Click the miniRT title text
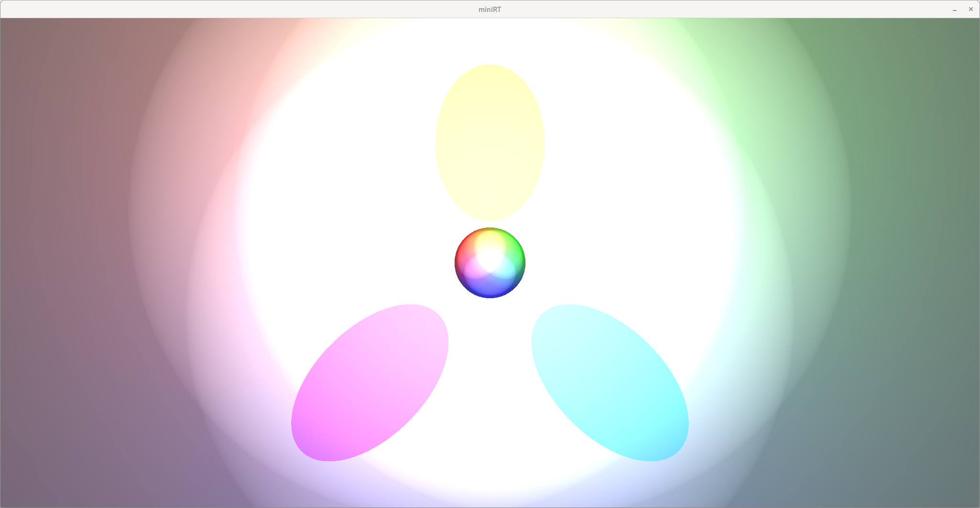Image resolution: width=980 pixels, height=508 pixels. pos(490,10)
